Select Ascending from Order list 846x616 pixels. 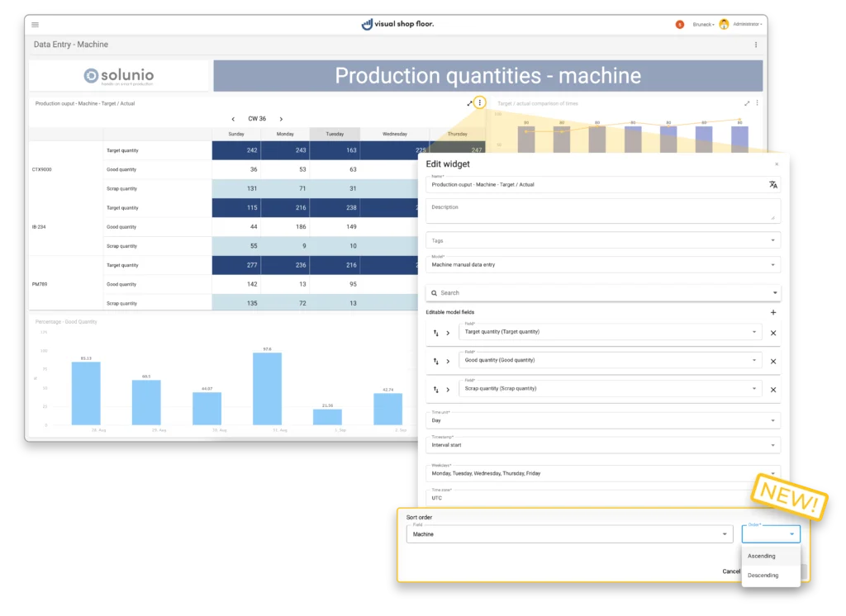click(762, 557)
